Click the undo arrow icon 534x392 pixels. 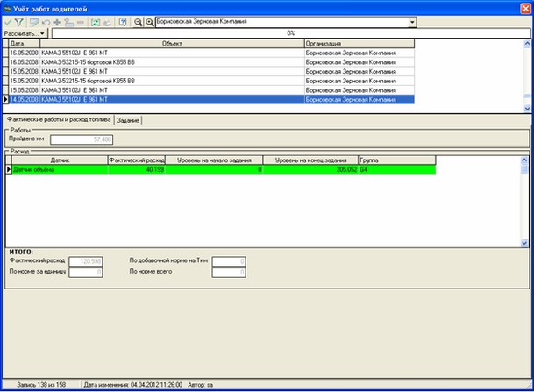pos(45,21)
